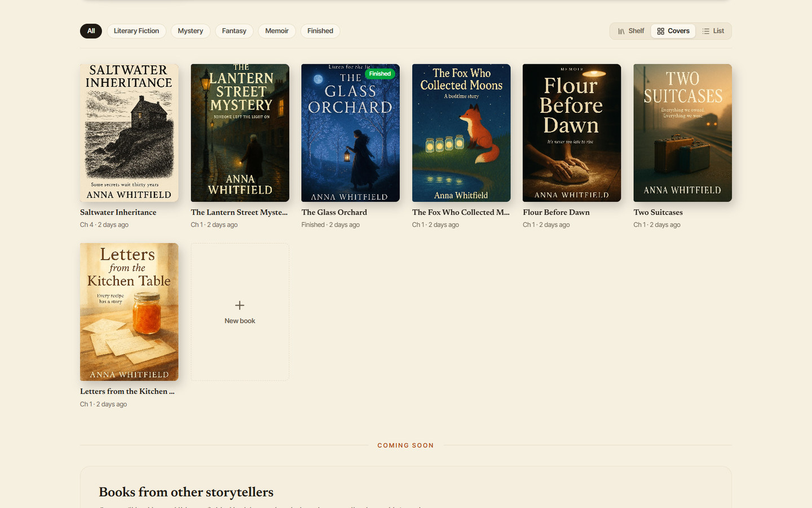Click The Lantern Street Myste... title text
Image resolution: width=812 pixels, height=508 pixels.
click(239, 212)
